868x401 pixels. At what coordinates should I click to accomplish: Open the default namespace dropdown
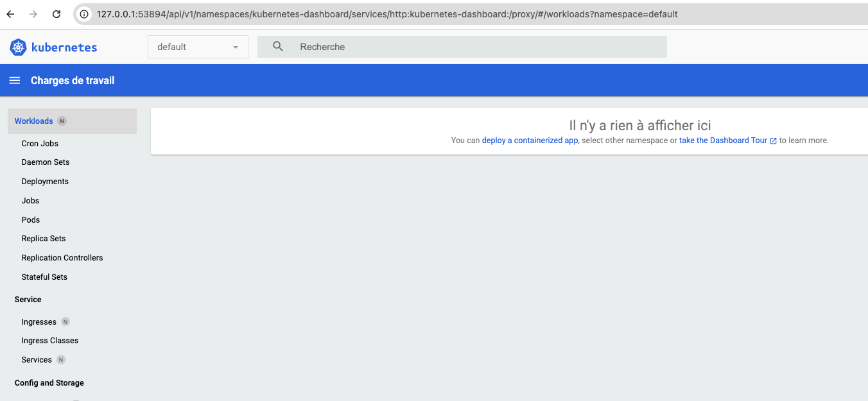198,47
